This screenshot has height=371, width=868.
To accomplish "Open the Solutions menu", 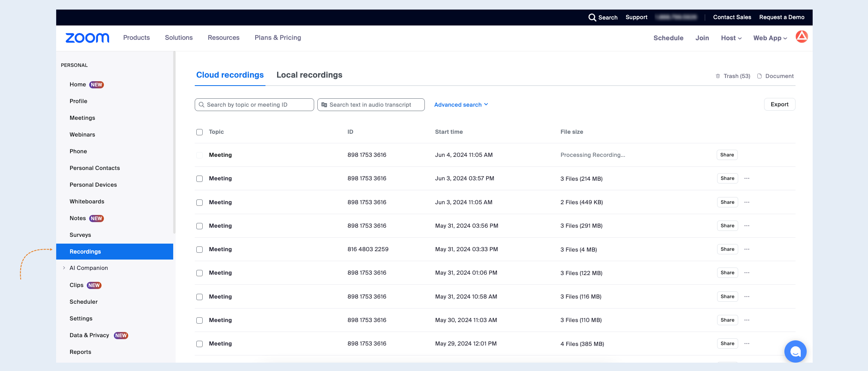I will tap(179, 37).
